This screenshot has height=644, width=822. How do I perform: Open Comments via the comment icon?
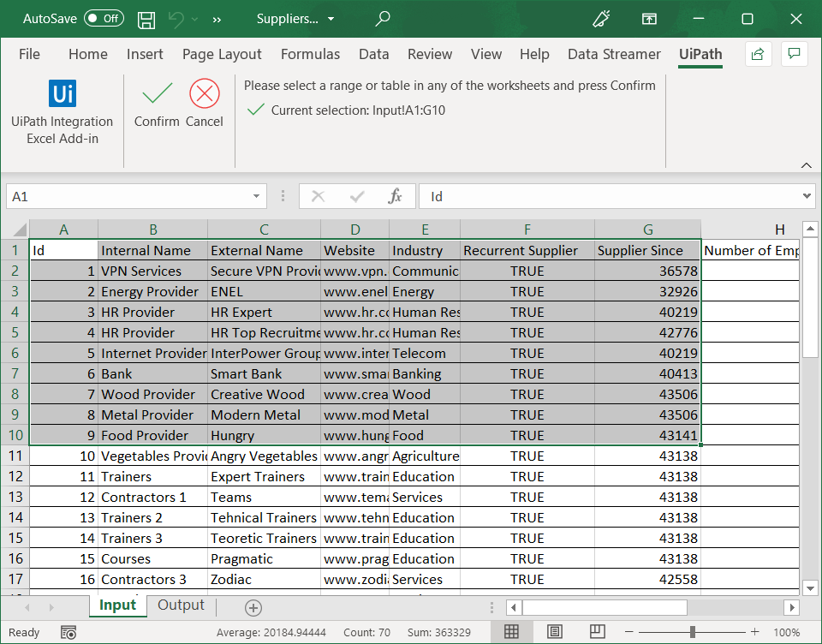point(794,53)
